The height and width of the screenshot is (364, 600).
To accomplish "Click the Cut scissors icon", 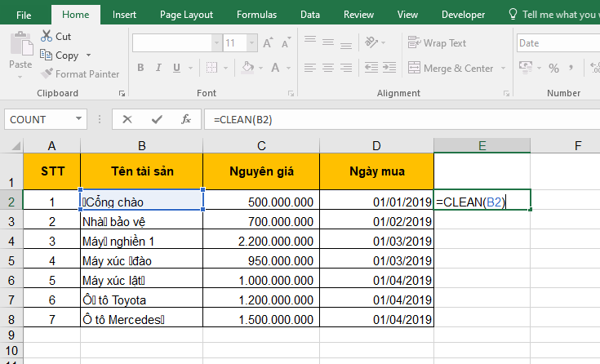I will [x=47, y=37].
